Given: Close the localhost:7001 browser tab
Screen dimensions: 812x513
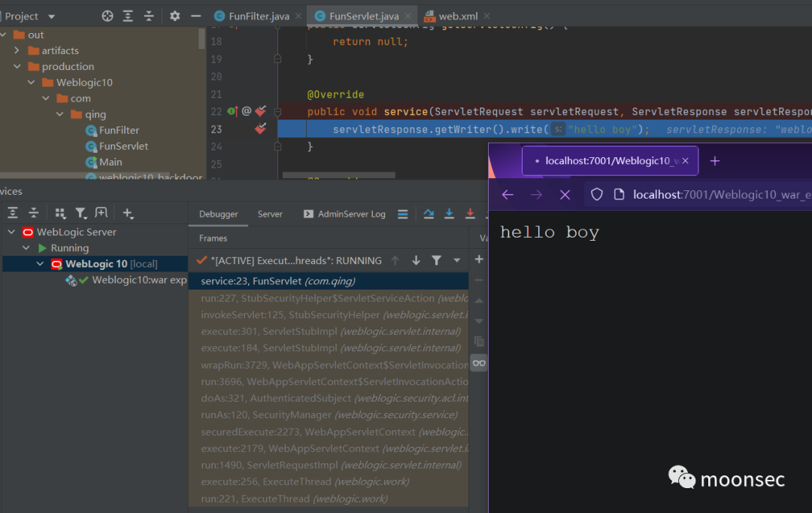Looking at the screenshot, I should point(685,161).
